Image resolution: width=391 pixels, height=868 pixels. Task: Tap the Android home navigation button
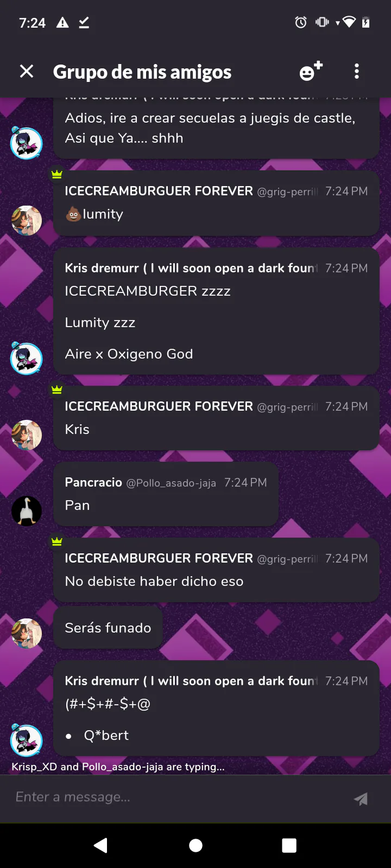(x=195, y=845)
